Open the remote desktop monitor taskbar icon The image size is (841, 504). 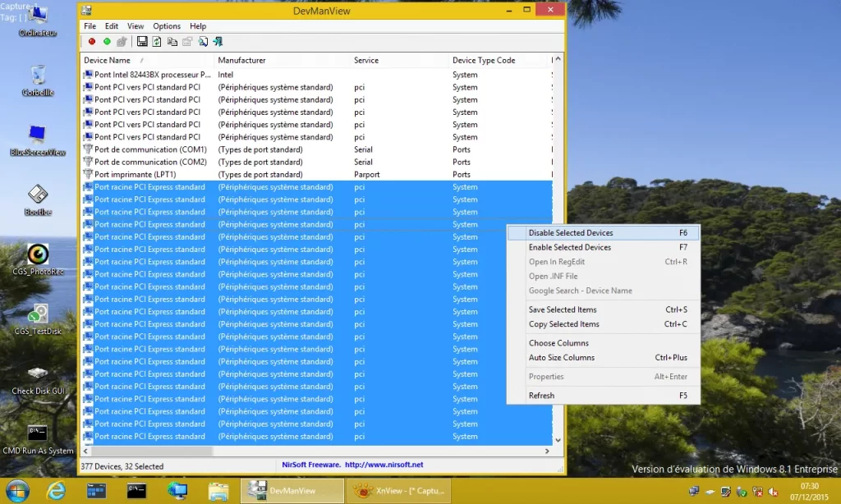tap(177, 491)
